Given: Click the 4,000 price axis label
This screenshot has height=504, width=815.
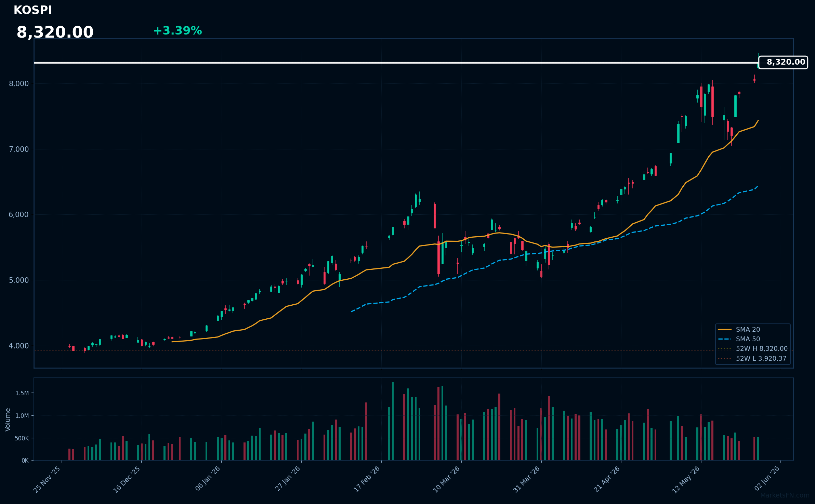Looking at the screenshot, I should point(19,346).
